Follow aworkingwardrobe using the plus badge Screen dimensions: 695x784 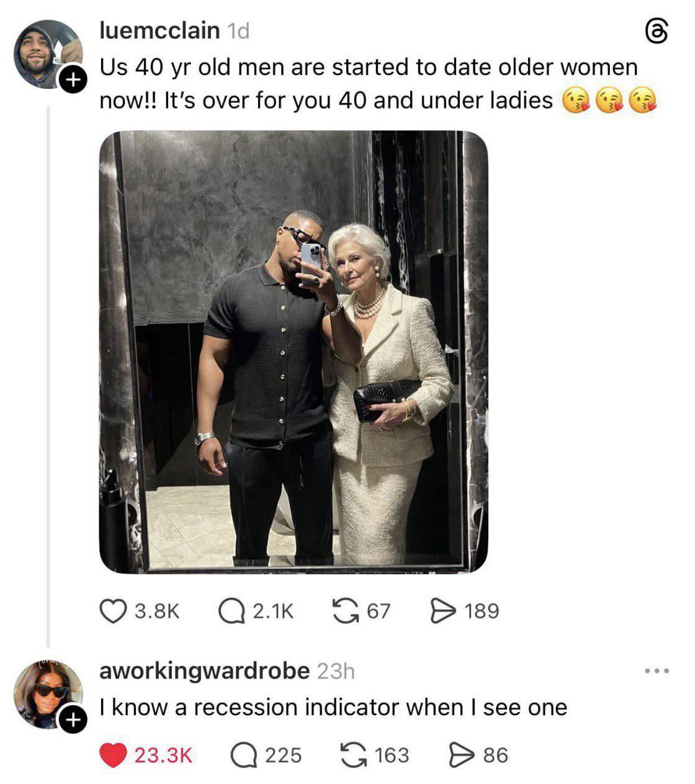coord(73,721)
